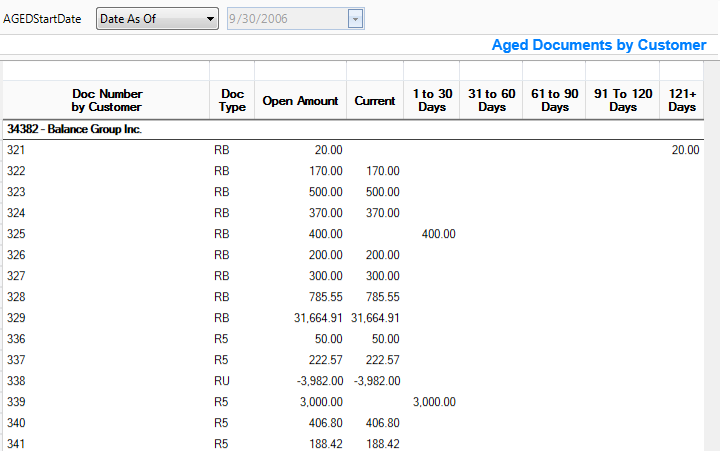Screen dimensions: 720x451
Task: Expand the 9/30/2006 date picker arrow
Action: [x=355, y=19]
